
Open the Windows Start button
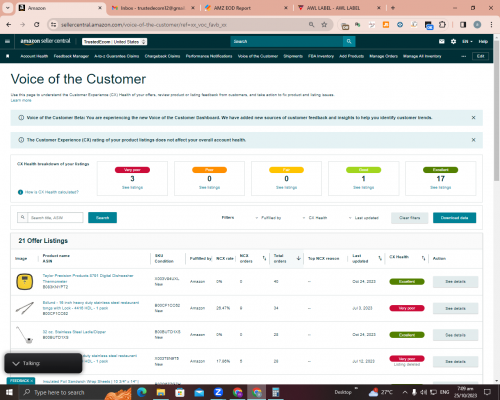9,392
